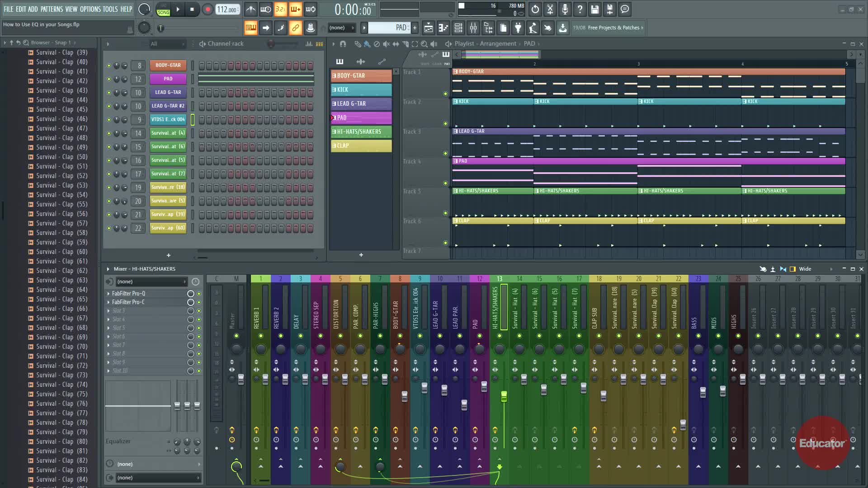The height and width of the screenshot is (488, 868).
Task: Click the Undo history icon
Action: click(x=535, y=9)
